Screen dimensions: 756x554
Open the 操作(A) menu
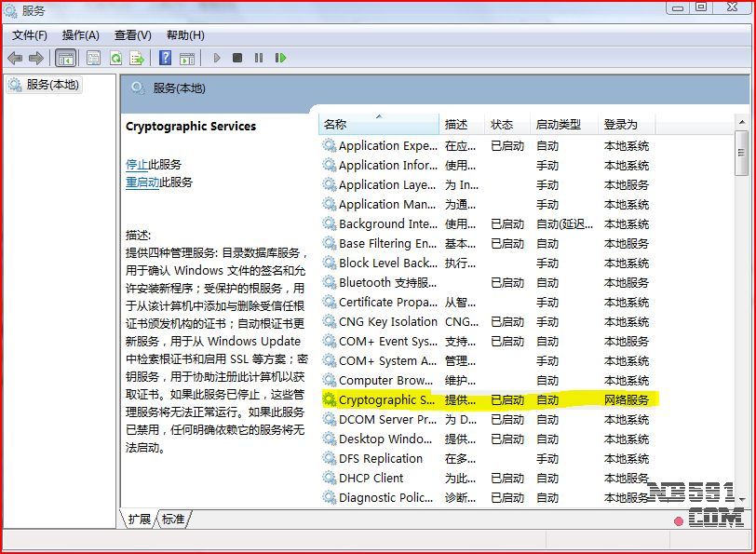click(x=80, y=35)
